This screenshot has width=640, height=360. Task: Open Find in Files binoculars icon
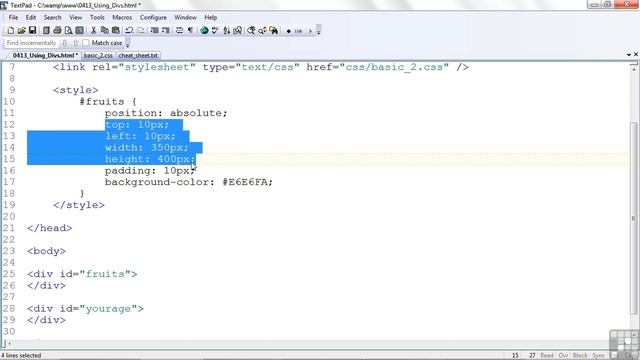pos(273,31)
